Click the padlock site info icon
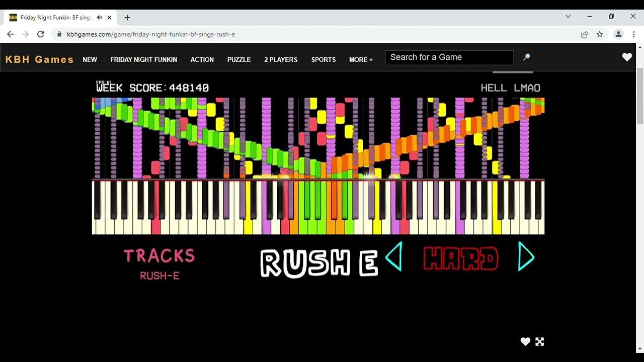The height and width of the screenshot is (362, 644). pyautogui.click(x=59, y=34)
